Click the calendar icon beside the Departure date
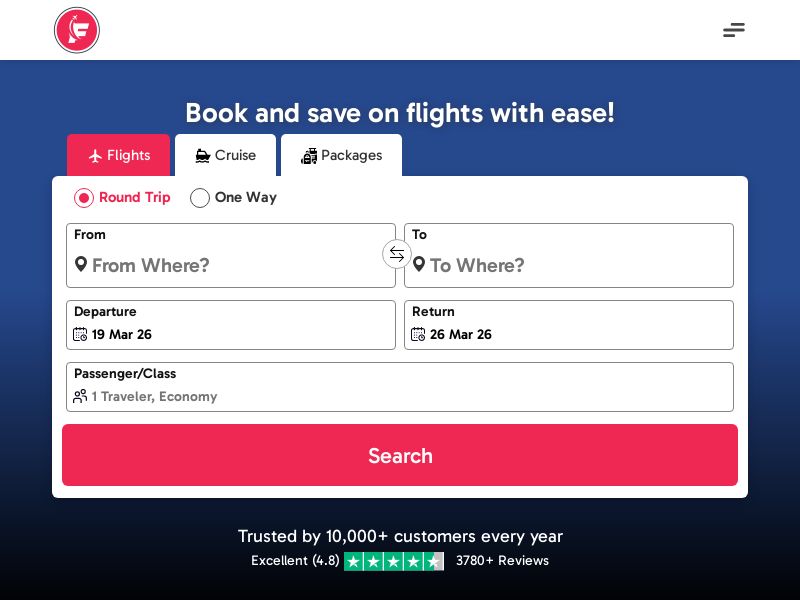This screenshot has height=600, width=800. pos(82,334)
